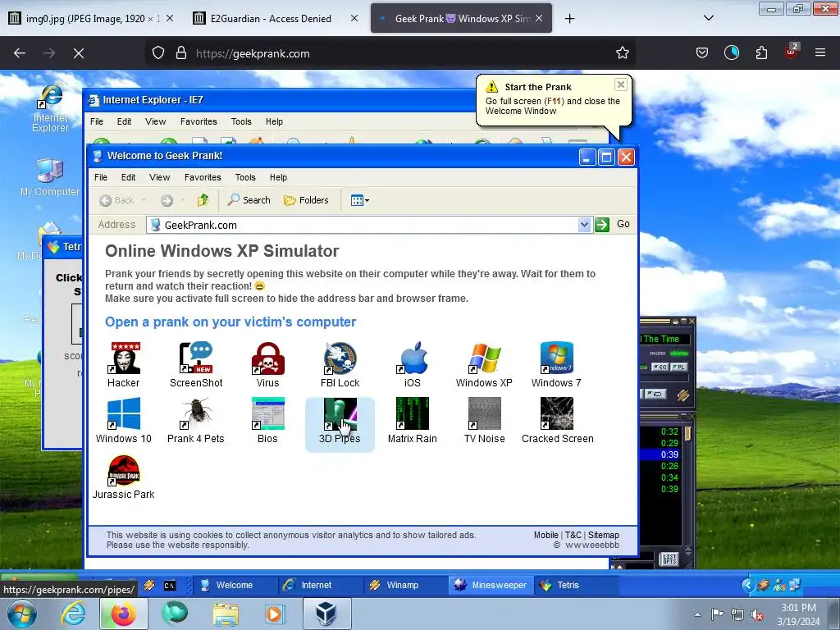Click Winamp LIST OPTS button
Viewport: 840px width, 630px height.
tap(669, 559)
